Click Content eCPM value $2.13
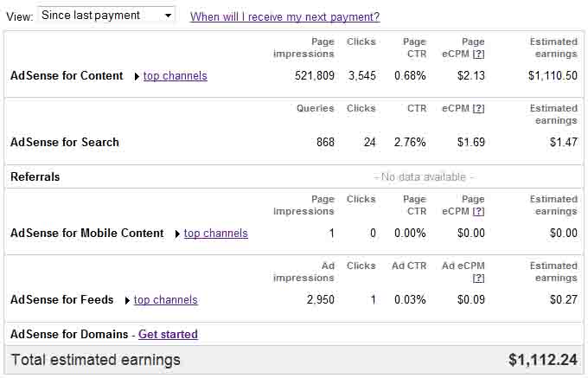This screenshot has width=588, height=378. point(471,76)
